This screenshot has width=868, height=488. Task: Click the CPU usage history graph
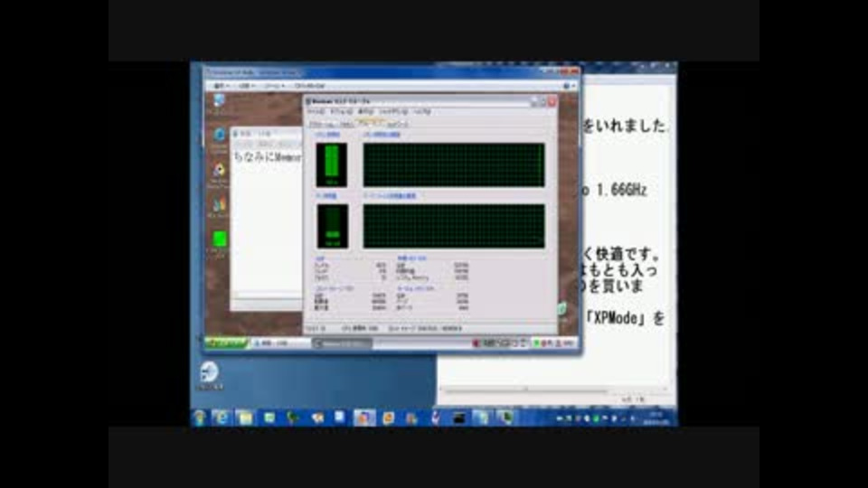tap(453, 164)
